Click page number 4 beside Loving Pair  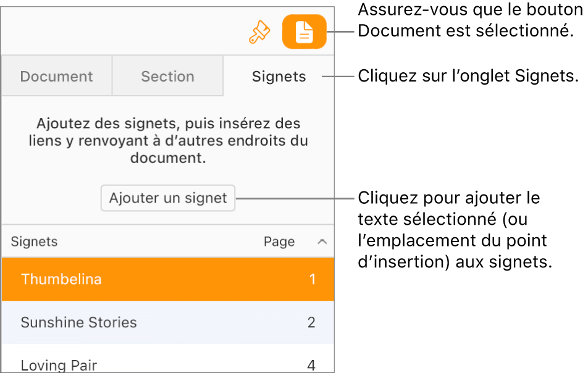(x=311, y=364)
